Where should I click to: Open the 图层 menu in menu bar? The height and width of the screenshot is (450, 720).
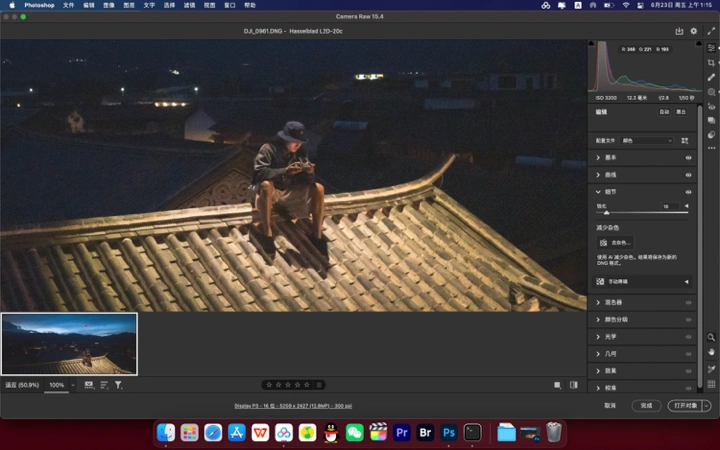tap(128, 5)
